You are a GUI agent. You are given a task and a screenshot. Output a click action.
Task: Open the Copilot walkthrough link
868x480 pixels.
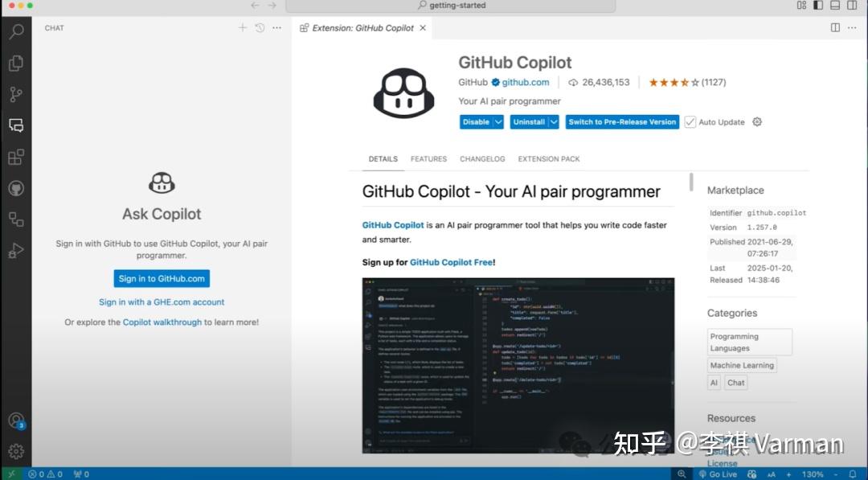click(162, 322)
